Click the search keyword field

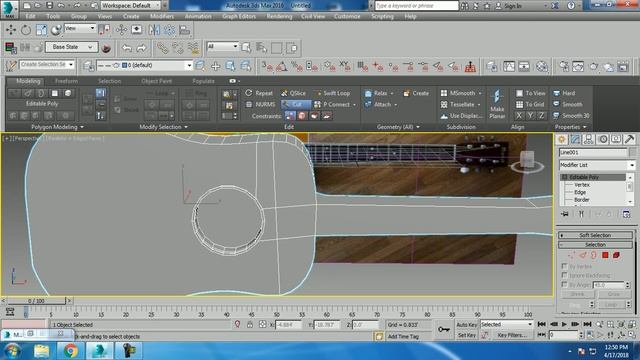[416, 6]
